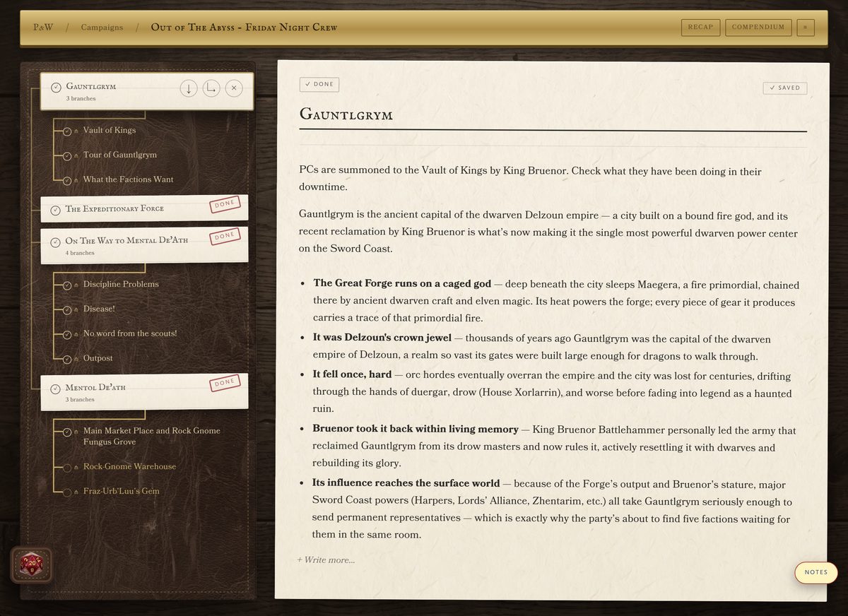
Task: Open the d20 dice roller
Action: [x=31, y=564]
